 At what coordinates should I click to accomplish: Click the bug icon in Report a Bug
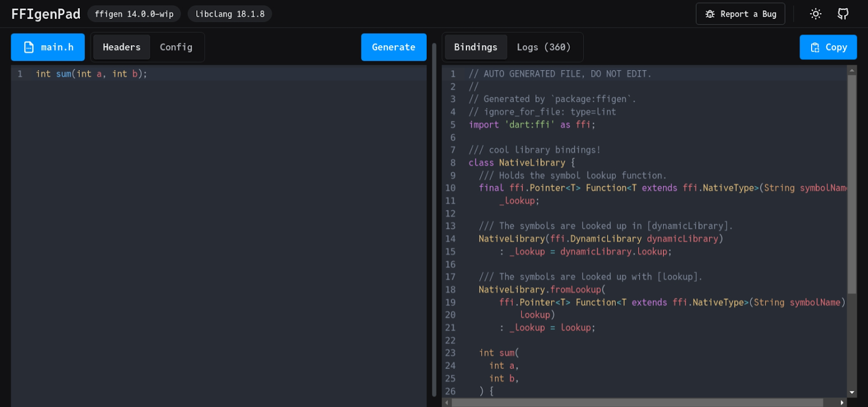tap(710, 14)
